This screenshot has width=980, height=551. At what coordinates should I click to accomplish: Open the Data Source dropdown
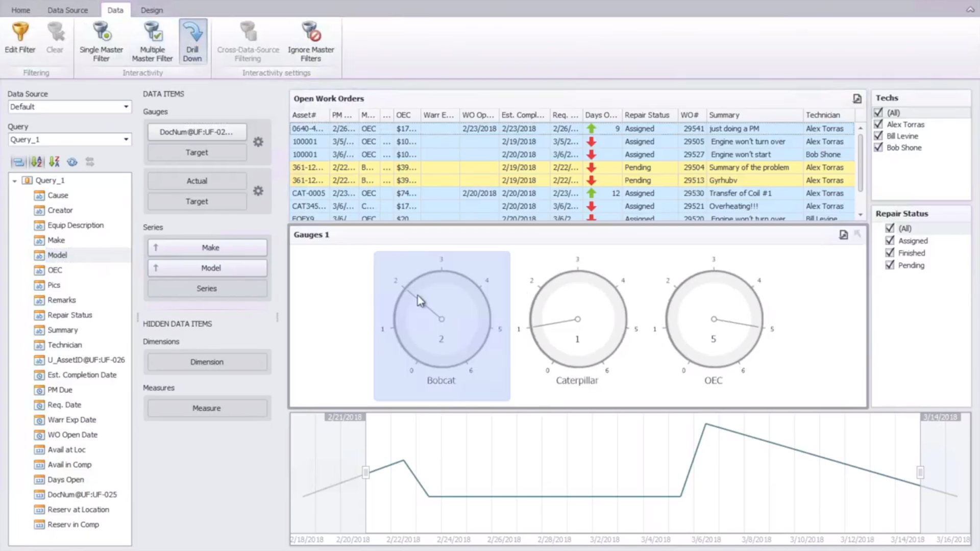click(126, 107)
